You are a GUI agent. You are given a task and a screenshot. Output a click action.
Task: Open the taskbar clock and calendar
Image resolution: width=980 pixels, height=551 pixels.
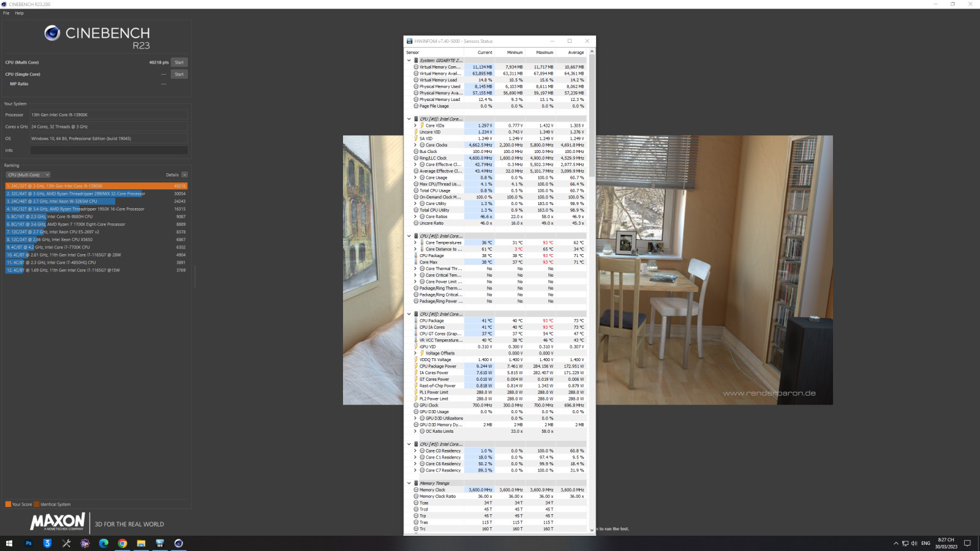[x=946, y=543]
